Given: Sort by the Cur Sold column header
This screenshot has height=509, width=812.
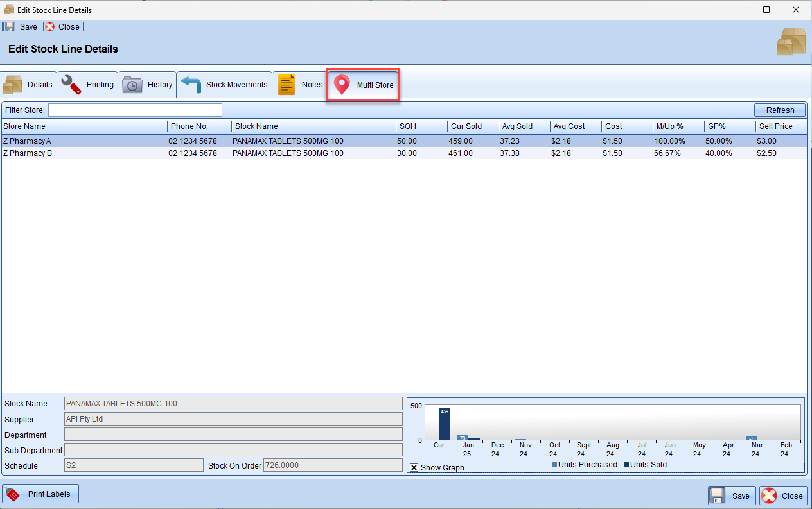Looking at the screenshot, I should pyautogui.click(x=473, y=126).
